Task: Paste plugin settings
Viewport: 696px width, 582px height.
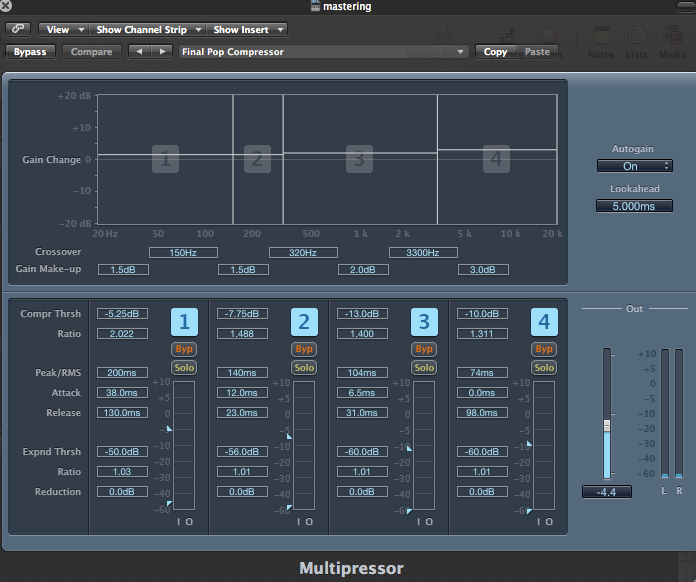Action: point(537,51)
